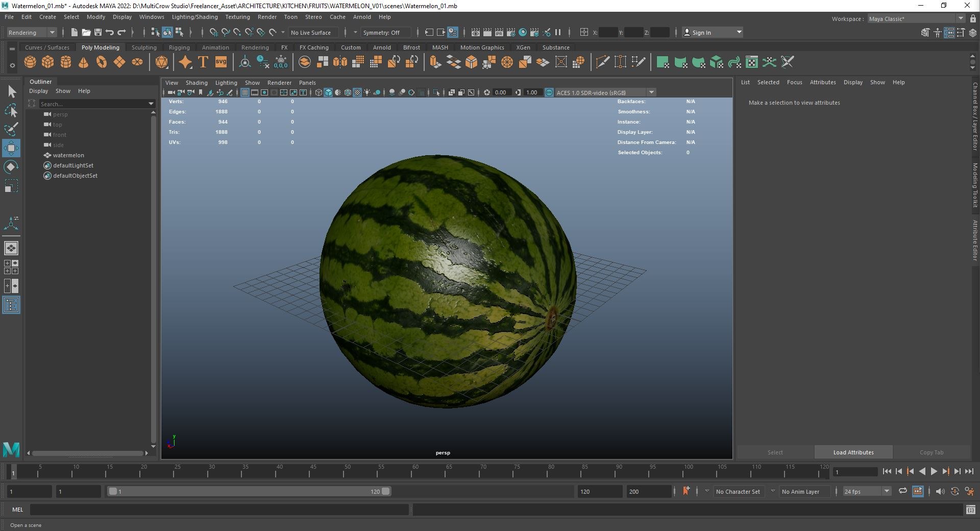Click the Extrude shelf icon

[435, 62]
